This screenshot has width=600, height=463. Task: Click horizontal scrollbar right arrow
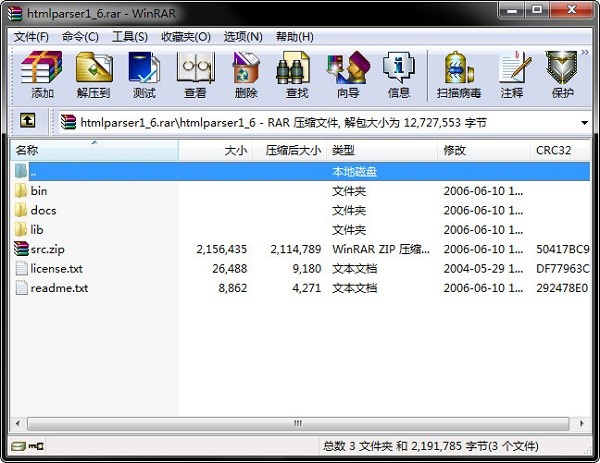point(582,424)
